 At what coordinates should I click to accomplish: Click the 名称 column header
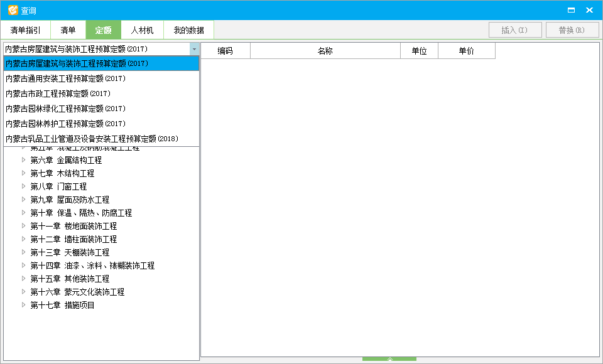tap(325, 51)
